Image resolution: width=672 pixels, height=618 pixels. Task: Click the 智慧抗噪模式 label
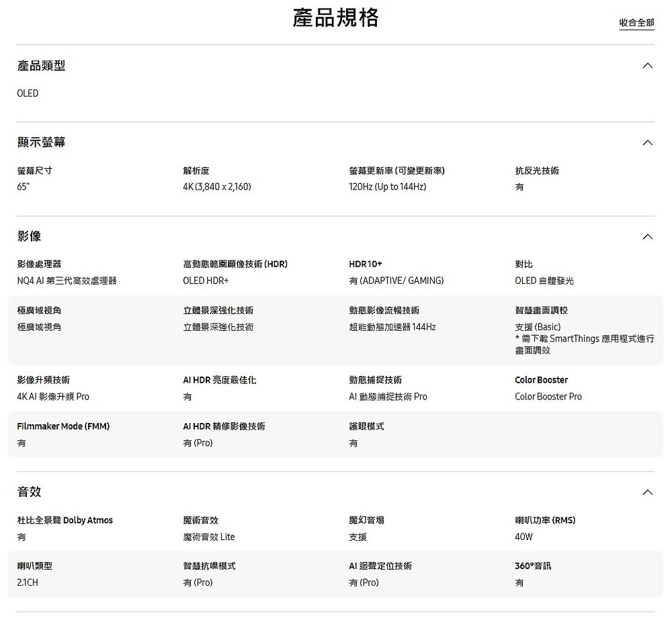(x=209, y=566)
